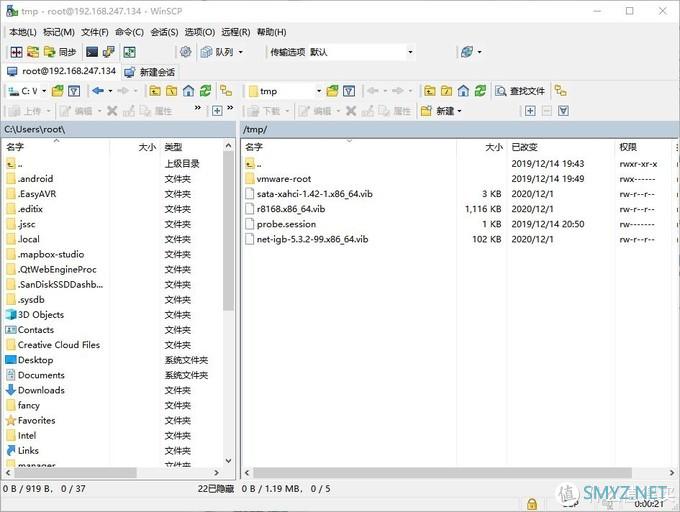Click the Upload (上传) button
Image resolution: width=680 pixels, height=512 pixels.
(x=29, y=111)
